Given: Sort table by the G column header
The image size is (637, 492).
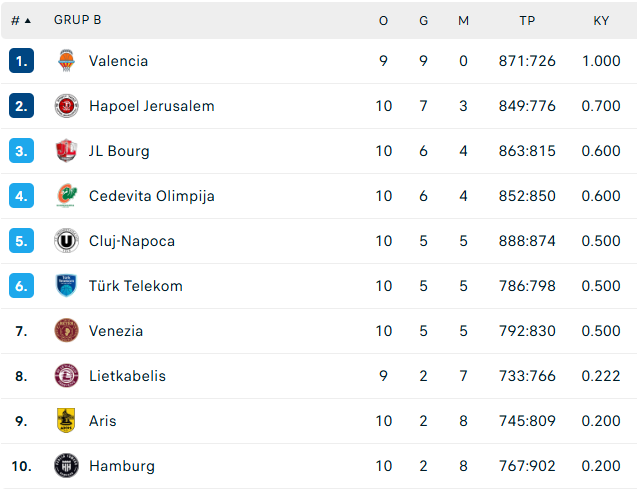Looking at the screenshot, I should [423, 21].
